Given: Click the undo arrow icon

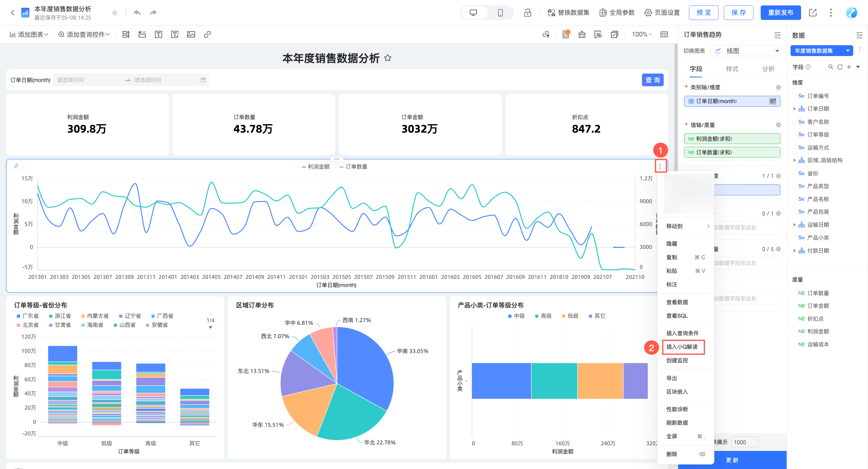Looking at the screenshot, I should pyautogui.click(x=137, y=12).
